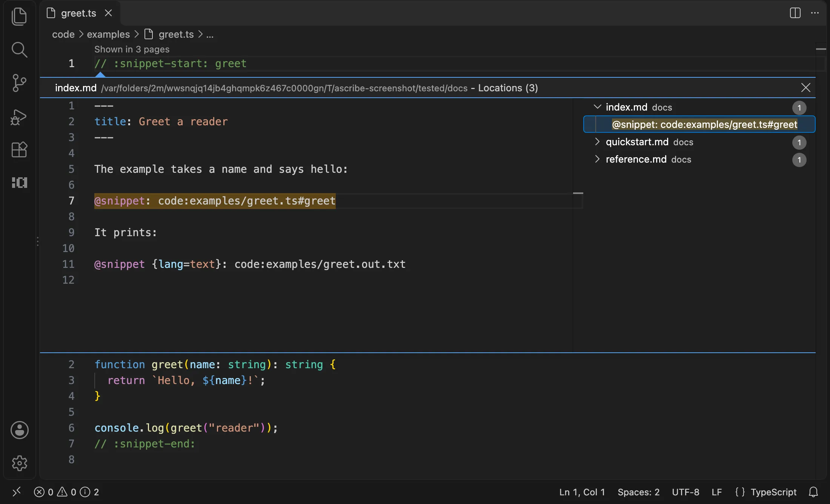Viewport: 830px width, 504px height.
Task: Click the code breadcrumb segment
Action: click(63, 34)
